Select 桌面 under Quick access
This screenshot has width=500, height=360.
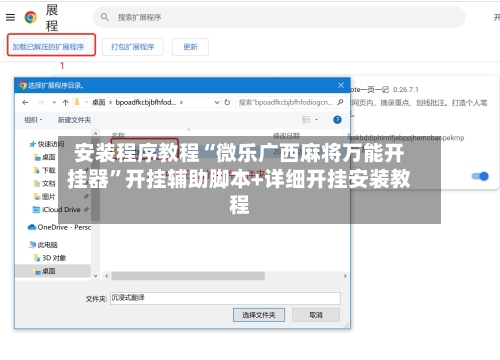pyautogui.click(x=45, y=157)
